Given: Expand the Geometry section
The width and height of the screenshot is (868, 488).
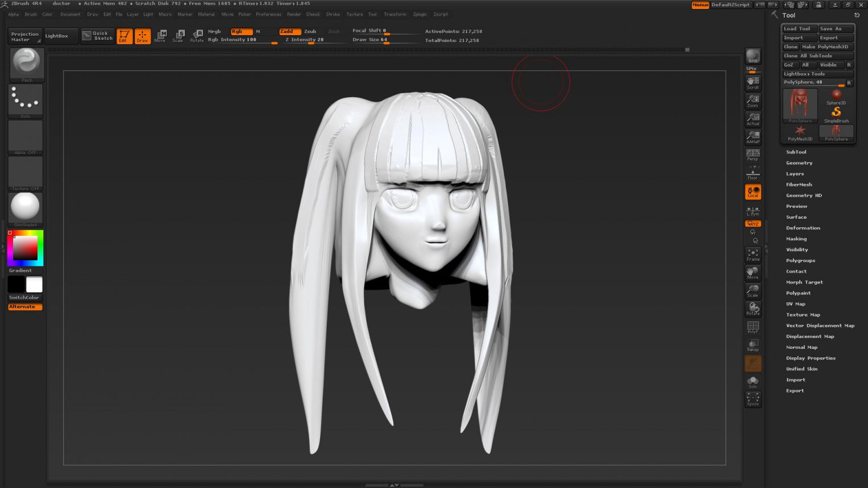Looking at the screenshot, I should point(799,162).
